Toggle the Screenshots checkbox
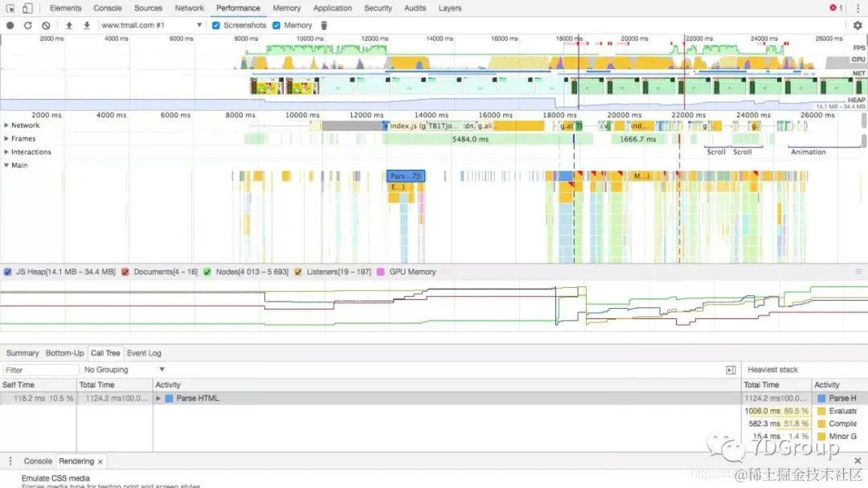The height and width of the screenshot is (488, 868). click(216, 26)
